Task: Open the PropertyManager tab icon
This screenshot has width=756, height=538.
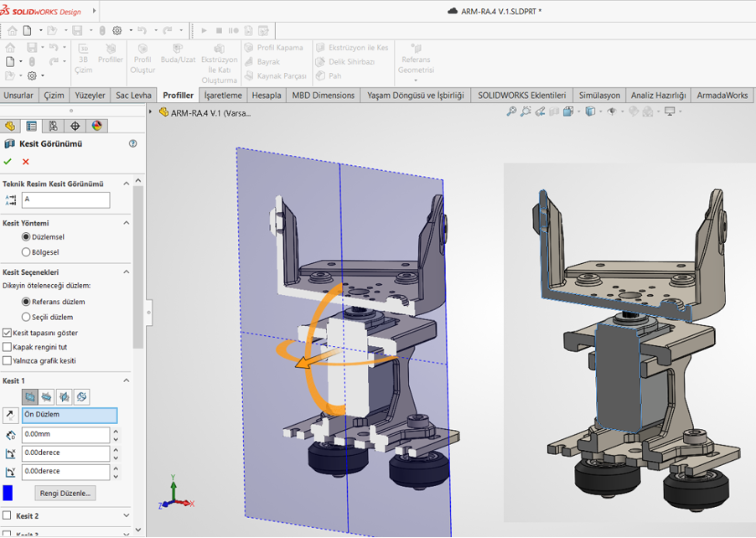Action: click(x=31, y=126)
